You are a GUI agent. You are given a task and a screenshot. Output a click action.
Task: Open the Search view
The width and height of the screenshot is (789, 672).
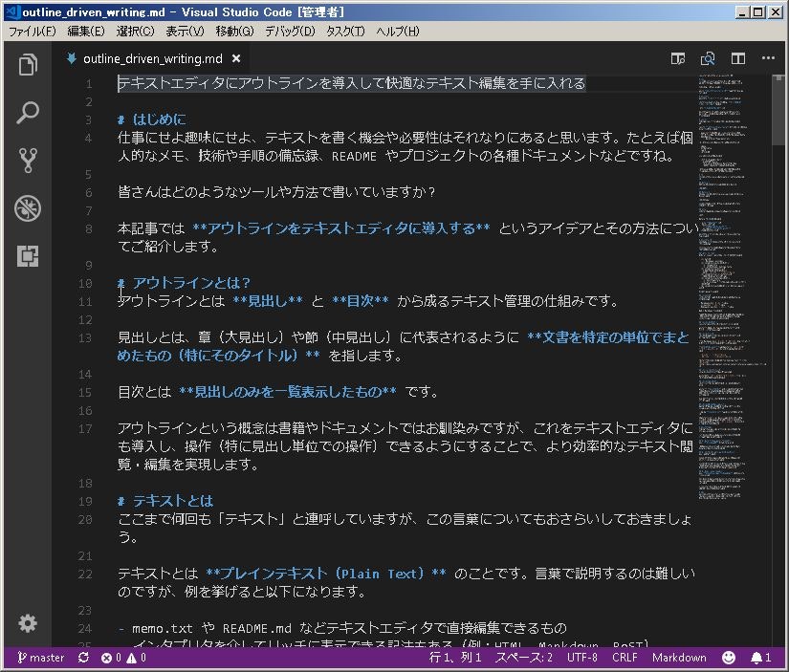27,111
